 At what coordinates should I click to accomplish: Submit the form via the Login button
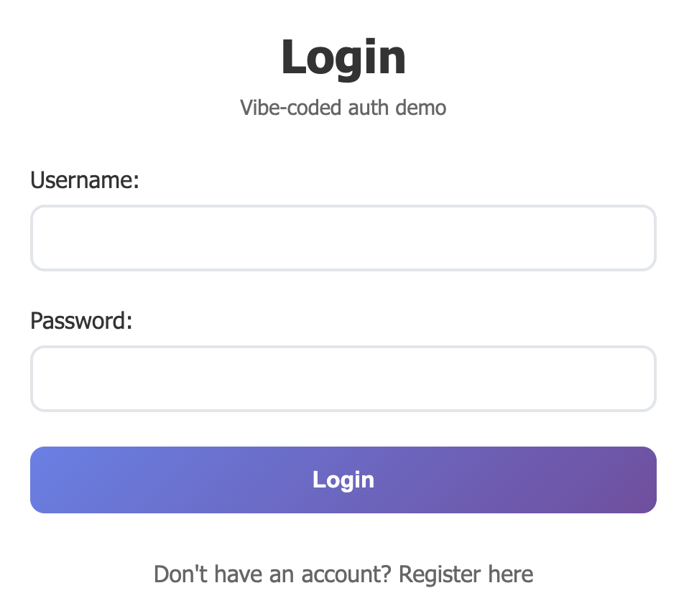point(343,480)
